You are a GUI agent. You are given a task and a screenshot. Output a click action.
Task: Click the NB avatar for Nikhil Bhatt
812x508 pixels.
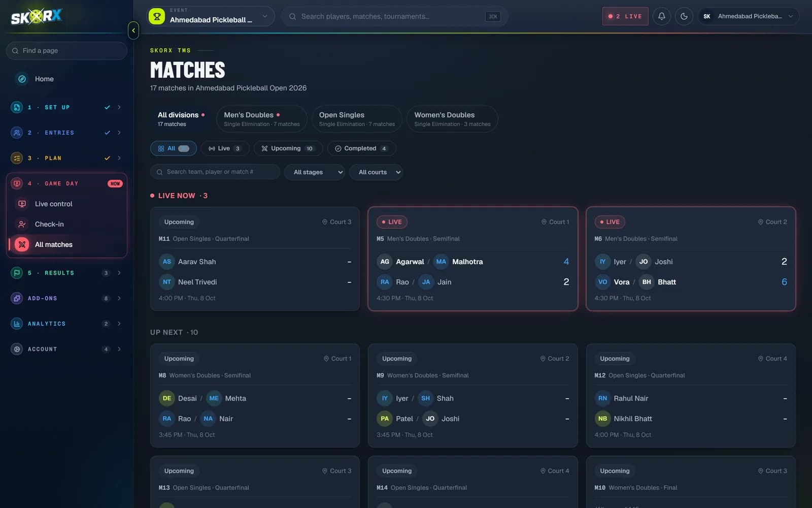click(x=602, y=419)
